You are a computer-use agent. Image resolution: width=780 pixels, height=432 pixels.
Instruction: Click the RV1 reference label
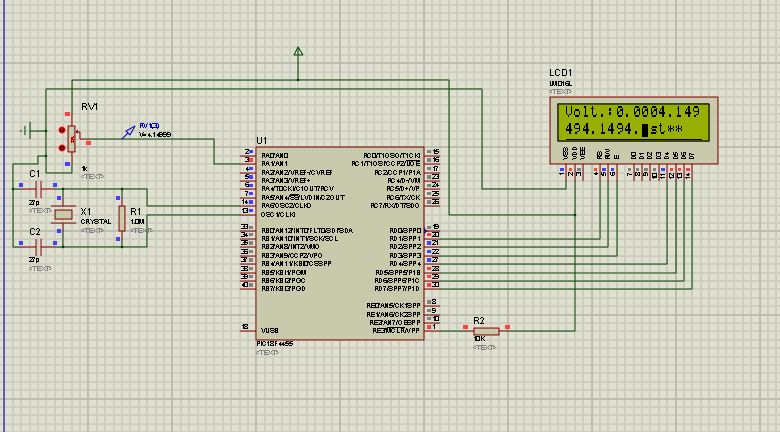coord(90,107)
